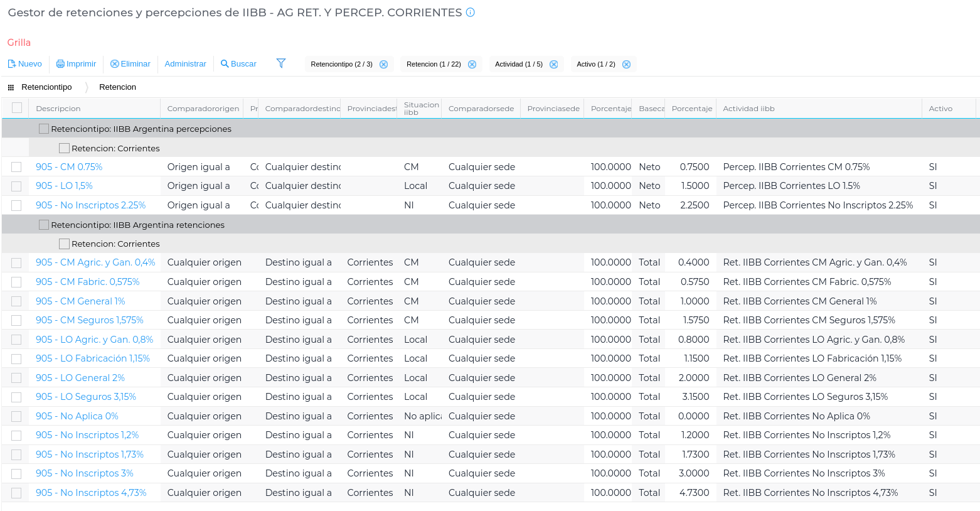Image resolution: width=980 pixels, height=511 pixels.
Task: Click the filter funnel icon
Action: point(281,63)
